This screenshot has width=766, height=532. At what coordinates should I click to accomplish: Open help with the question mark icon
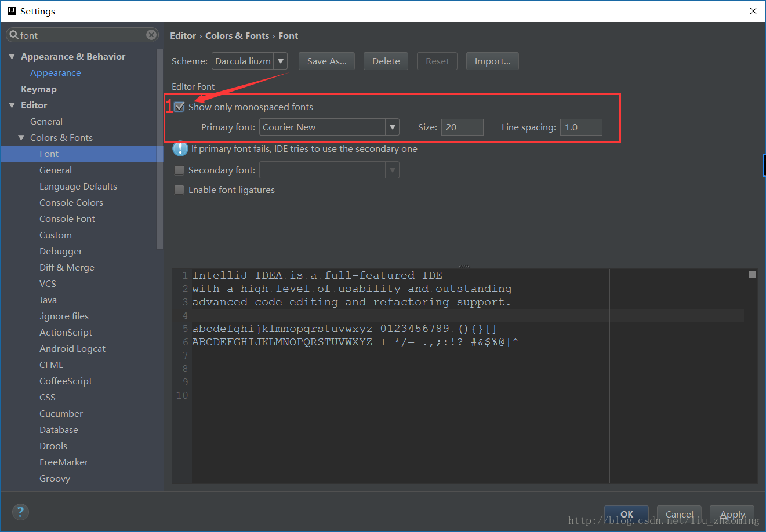[20, 512]
